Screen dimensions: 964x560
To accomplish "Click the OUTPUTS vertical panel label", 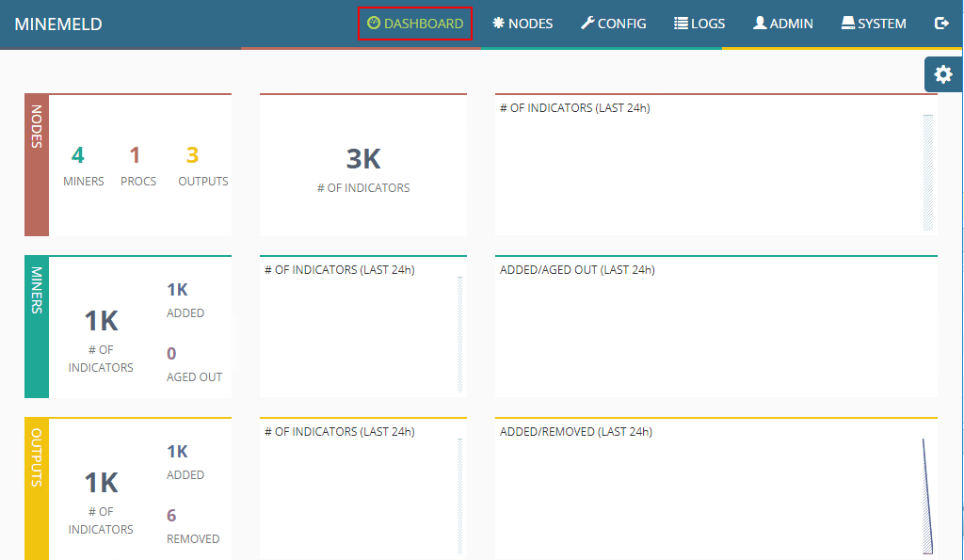I will 37,457.
